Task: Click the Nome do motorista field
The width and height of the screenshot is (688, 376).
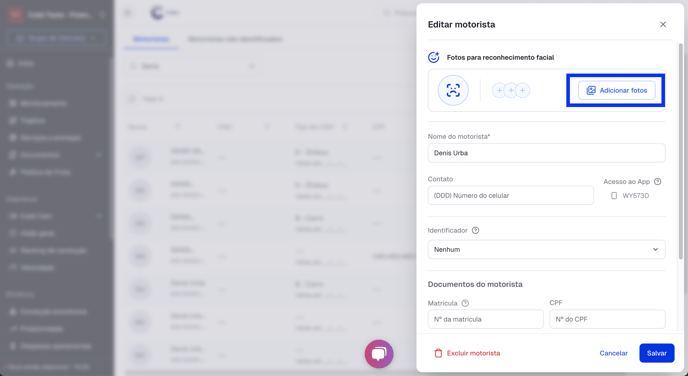Action: [x=546, y=153]
